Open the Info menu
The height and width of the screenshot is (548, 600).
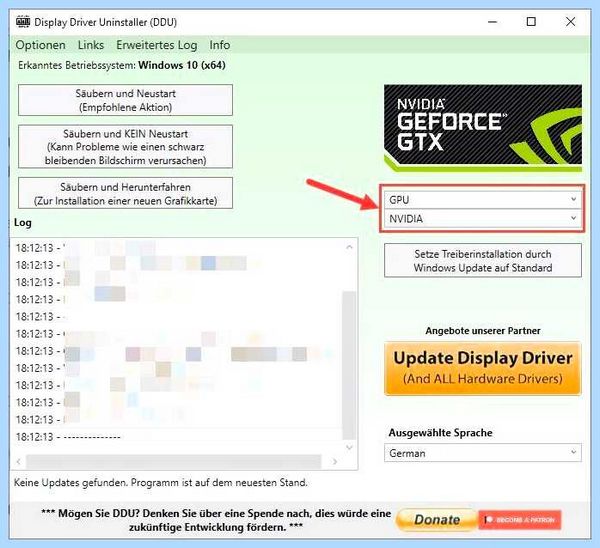(220, 45)
